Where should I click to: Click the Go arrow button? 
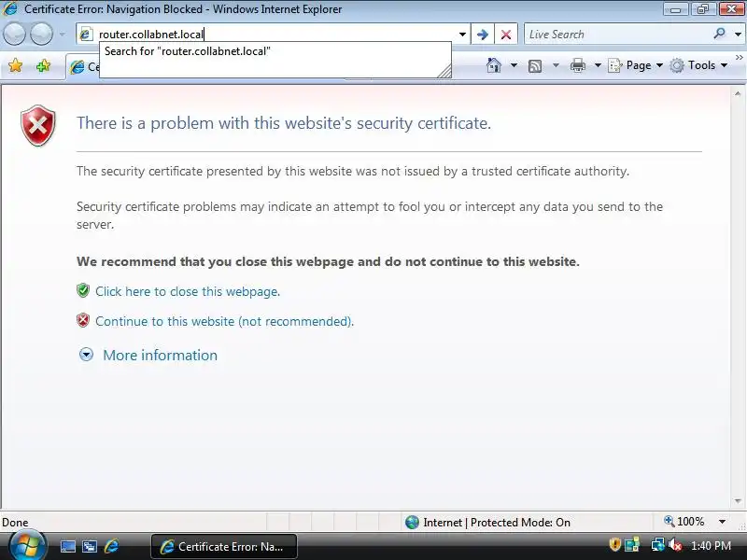pyautogui.click(x=483, y=35)
